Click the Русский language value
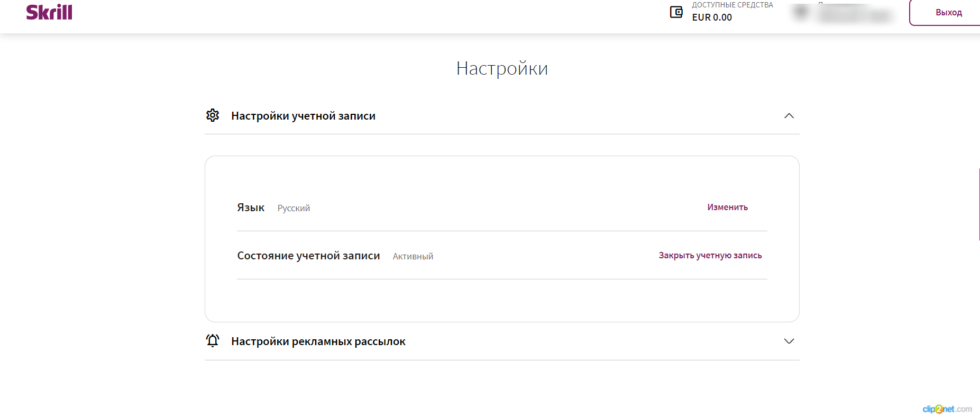The height and width of the screenshot is (415, 980). (x=294, y=208)
